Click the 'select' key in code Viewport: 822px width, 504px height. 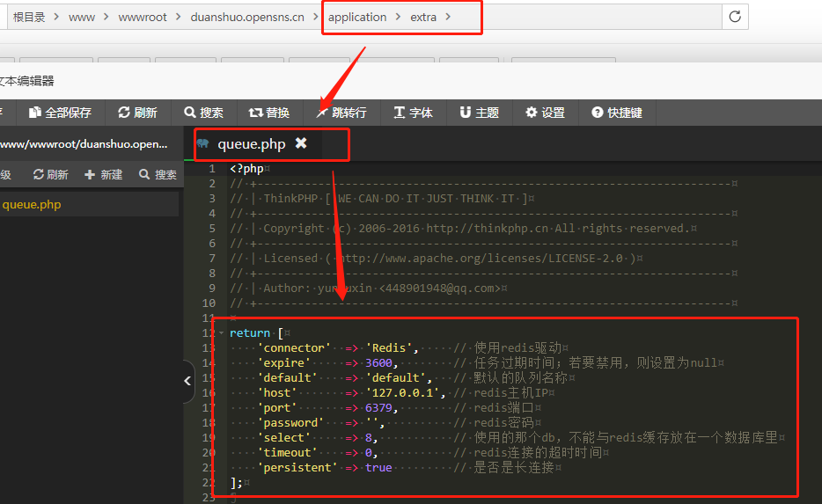(284, 437)
